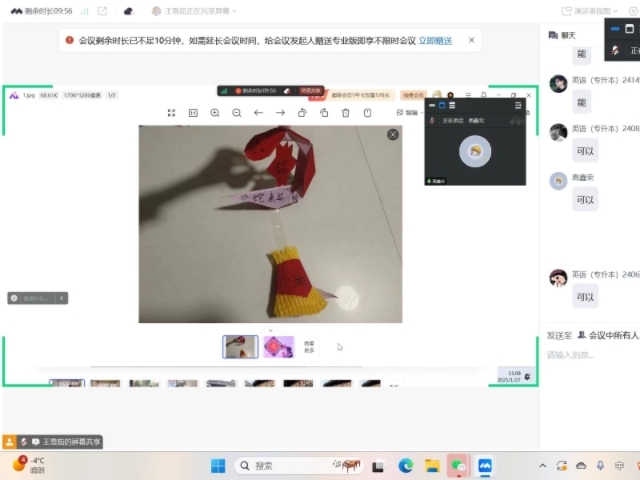The height and width of the screenshot is (480, 640).
Task: Select grid layout icon in floating video window
Action: point(452,105)
